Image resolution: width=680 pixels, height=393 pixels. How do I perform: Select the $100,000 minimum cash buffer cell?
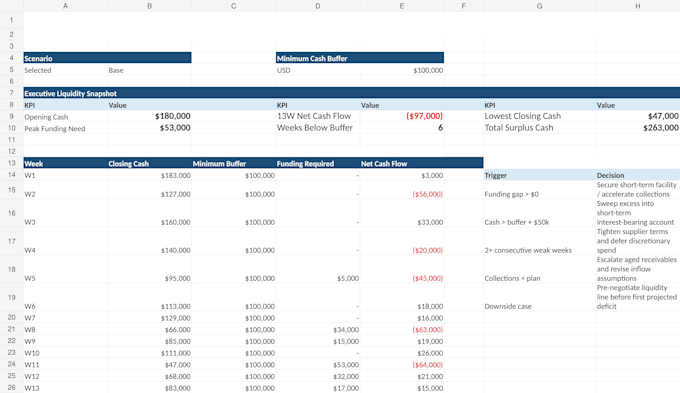point(402,70)
